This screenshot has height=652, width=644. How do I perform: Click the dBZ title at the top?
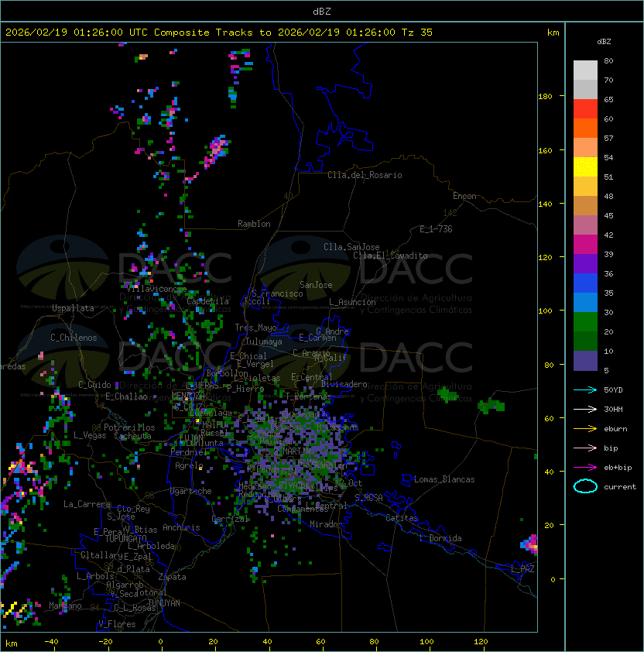[322, 11]
